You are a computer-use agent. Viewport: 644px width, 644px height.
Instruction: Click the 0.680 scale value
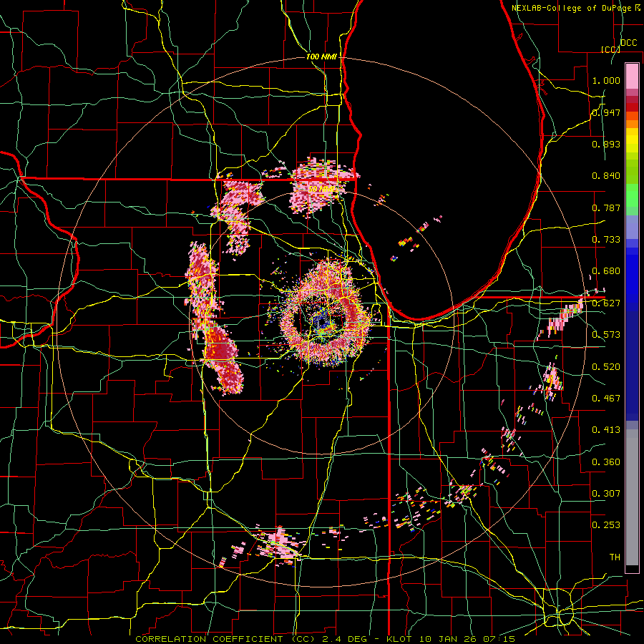pos(606,271)
